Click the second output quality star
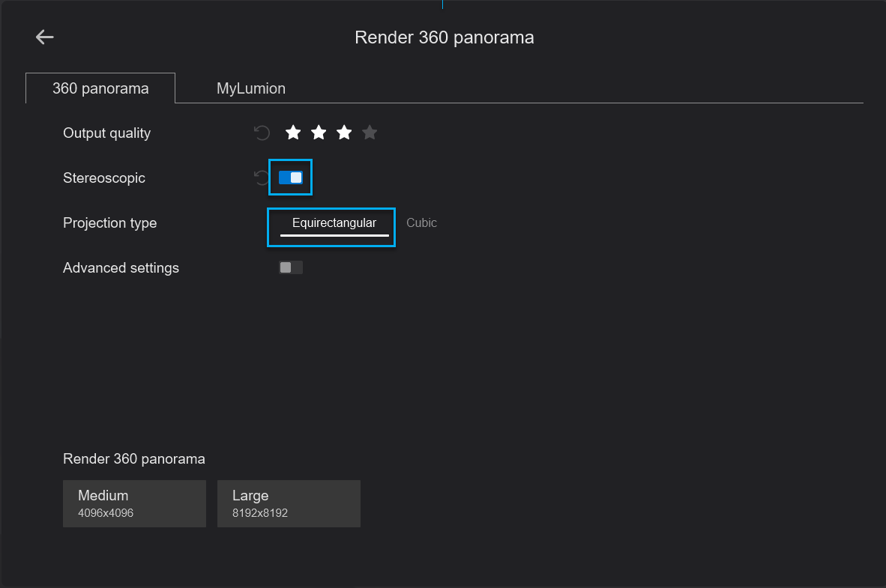The image size is (886, 588). pyautogui.click(x=319, y=132)
